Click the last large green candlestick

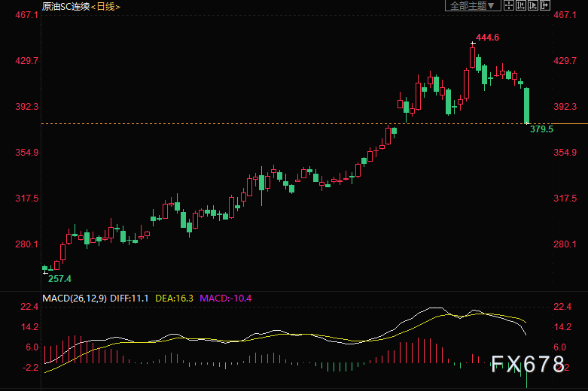[526, 105]
